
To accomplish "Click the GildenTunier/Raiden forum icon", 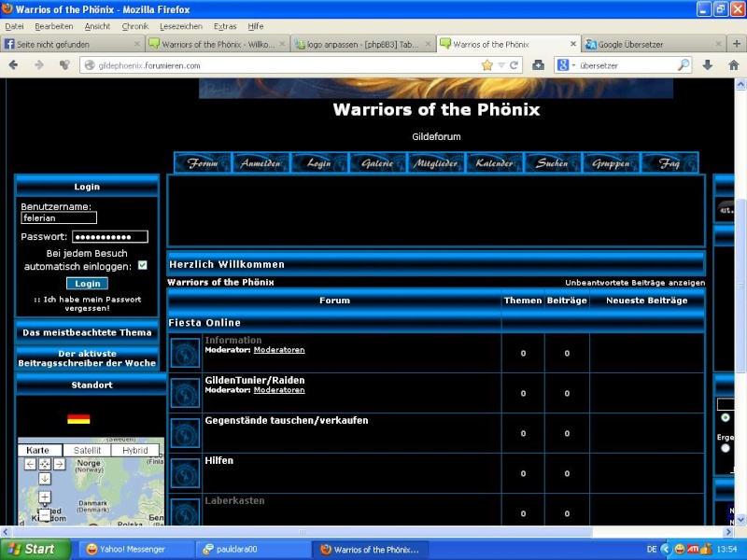I will coord(185,393).
